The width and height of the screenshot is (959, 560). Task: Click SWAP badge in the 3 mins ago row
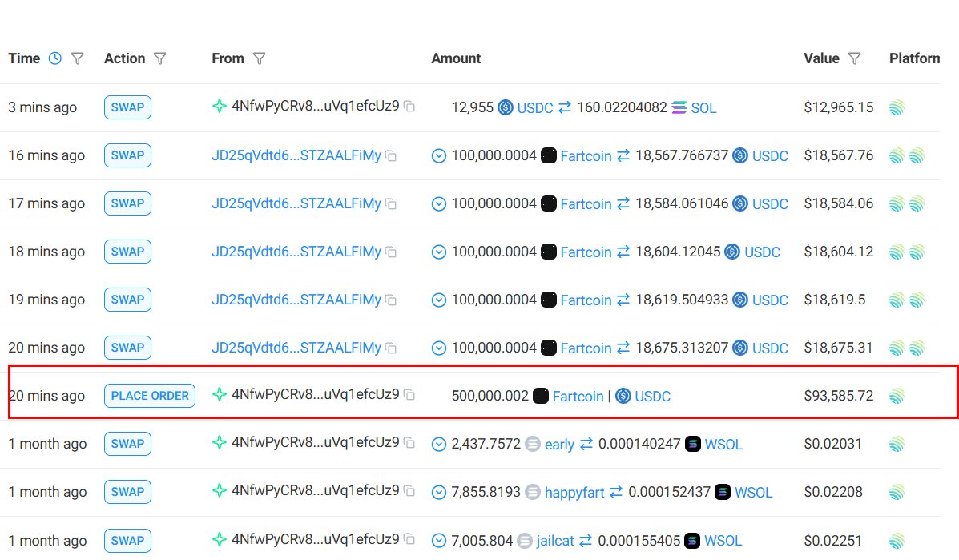(x=127, y=107)
